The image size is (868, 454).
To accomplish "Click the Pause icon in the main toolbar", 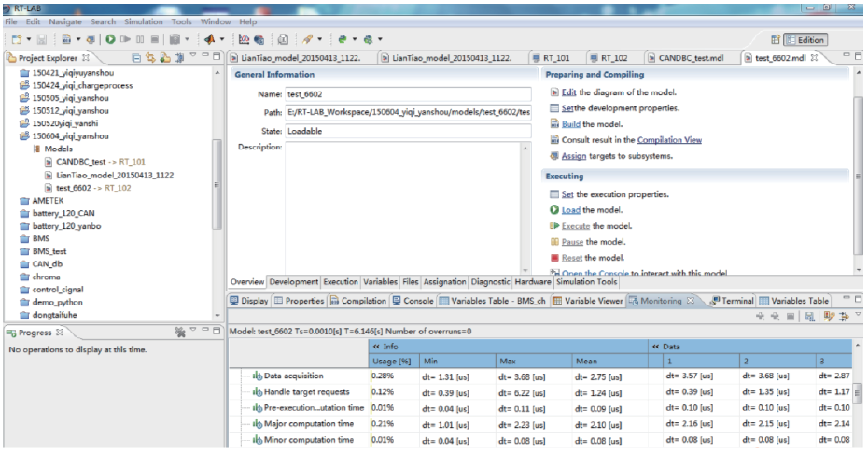I will [x=142, y=39].
